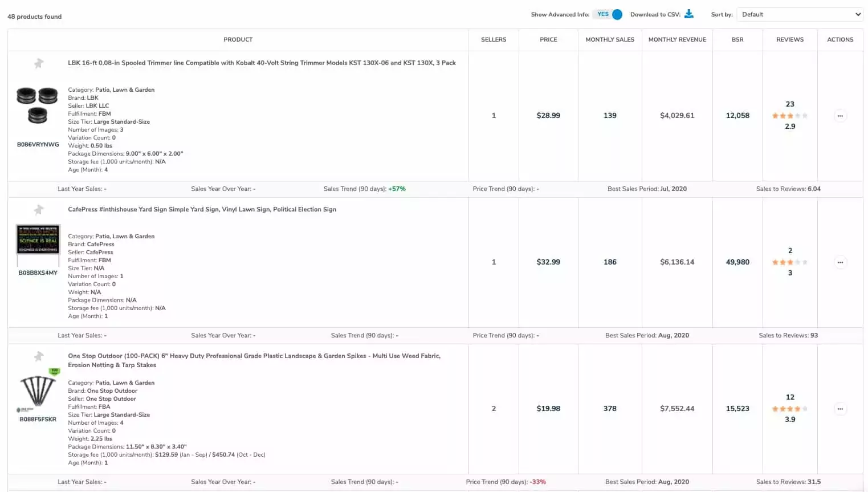
Task: Sort by Monthly Sales column header
Action: point(609,40)
